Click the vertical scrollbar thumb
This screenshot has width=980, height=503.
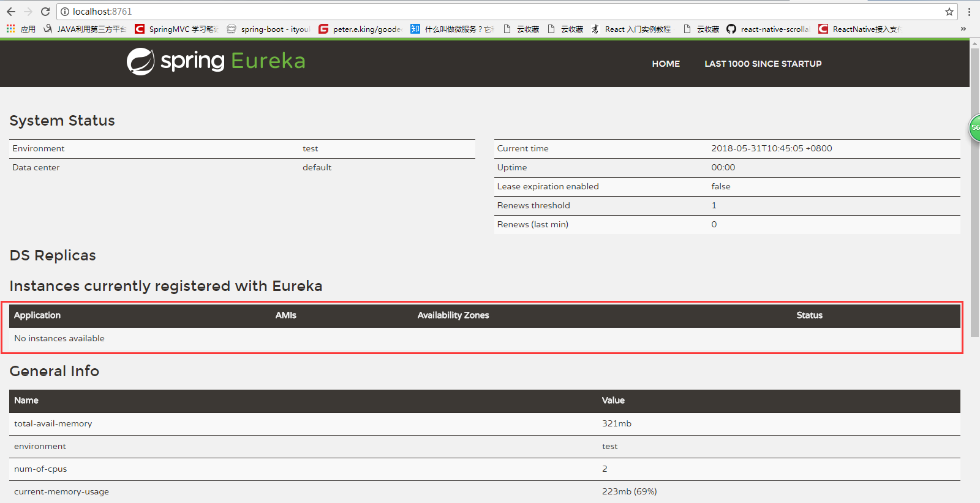coord(974,192)
